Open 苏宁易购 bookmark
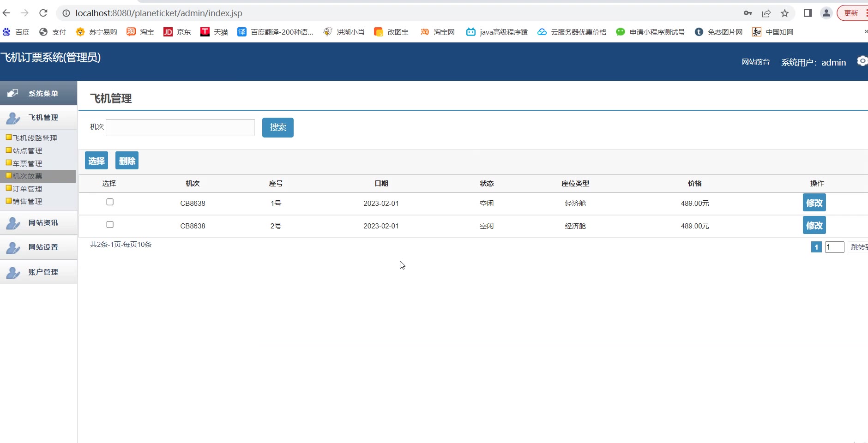The height and width of the screenshot is (443, 868). (x=96, y=32)
